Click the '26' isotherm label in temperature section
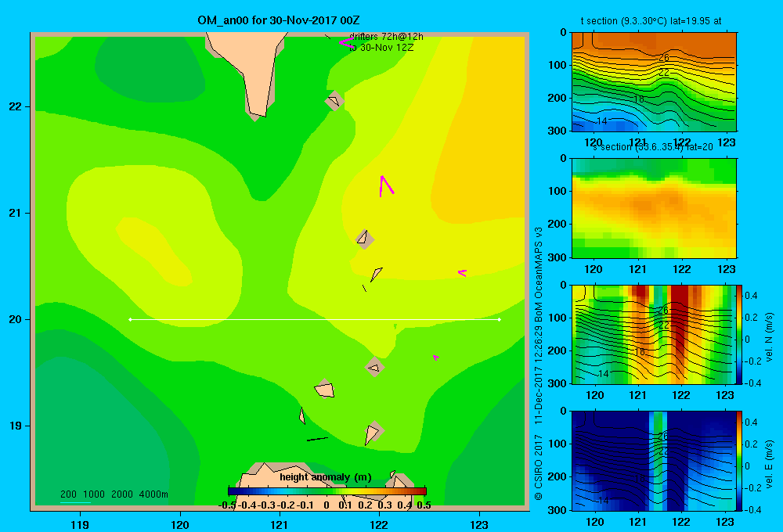This screenshot has height=532, width=783. click(x=664, y=57)
